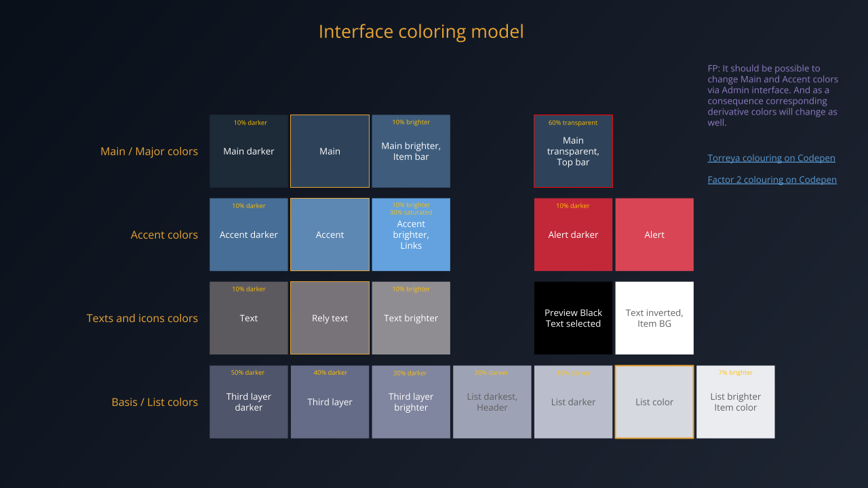The width and height of the screenshot is (868, 488).
Task: Select the Preview Black Text selected swatch
Action: (573, 317)
